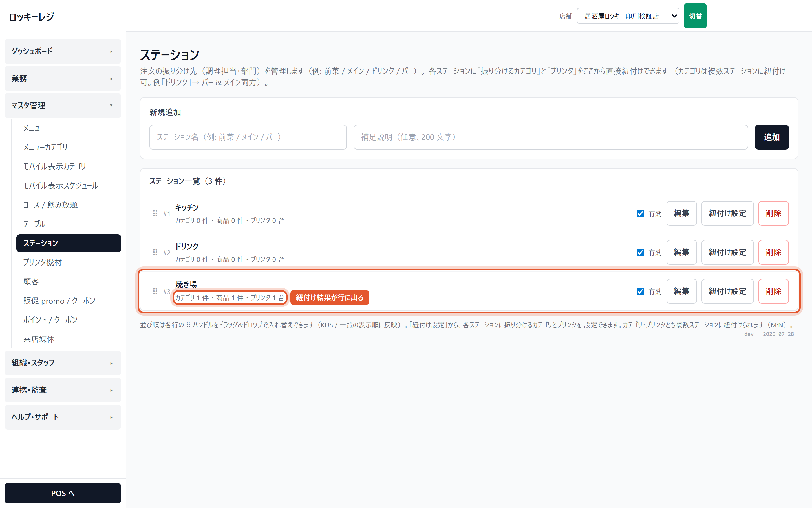Screen dimensions: 812x508
Task: Delete the 焼き場 station
Action: [773, 291]
